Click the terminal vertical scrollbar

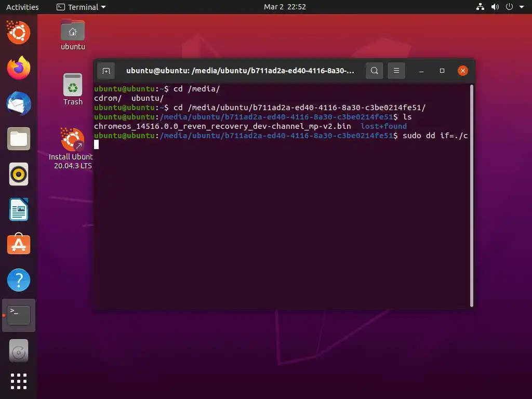click(x=472, y=196)
